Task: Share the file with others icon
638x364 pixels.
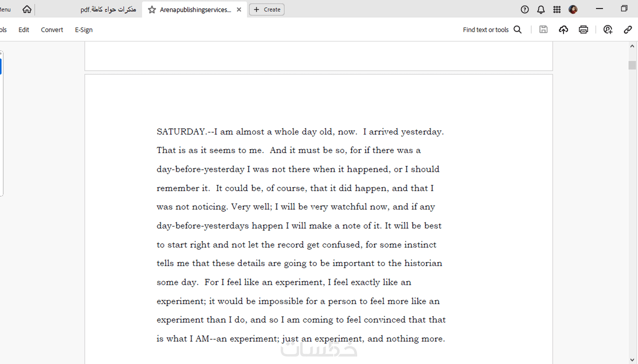Action: click(608, 30)
